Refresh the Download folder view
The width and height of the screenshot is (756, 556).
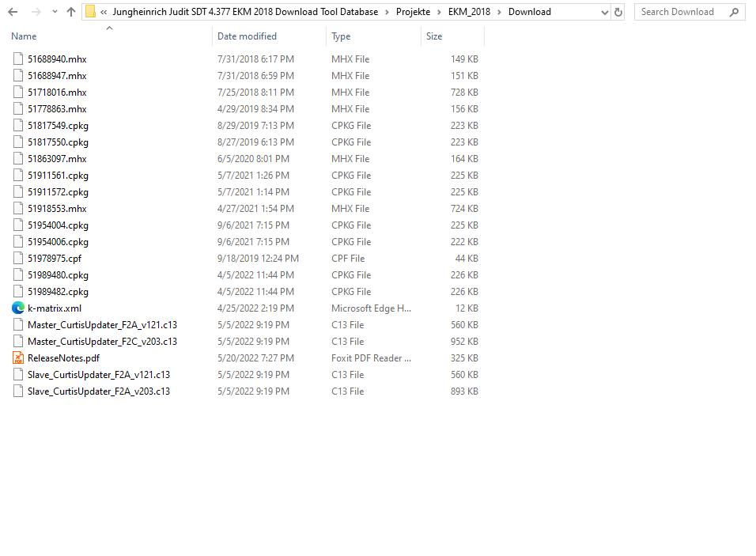[617, 11]
